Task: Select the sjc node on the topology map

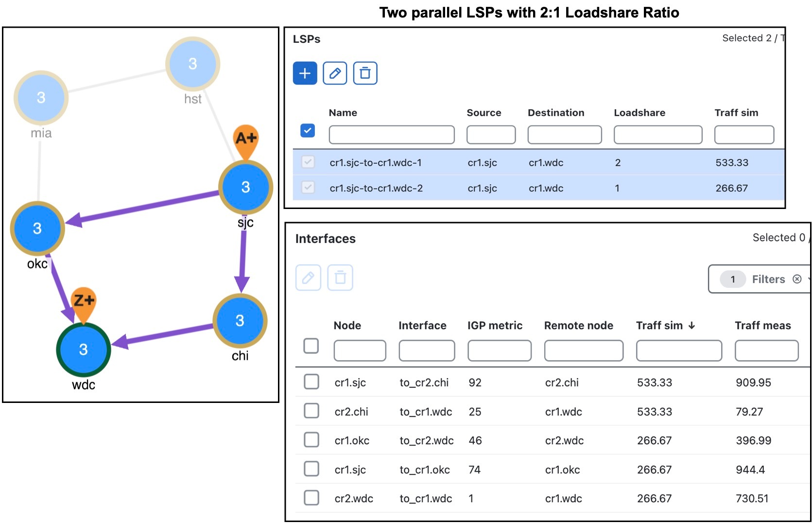Action: click(246, 187)
